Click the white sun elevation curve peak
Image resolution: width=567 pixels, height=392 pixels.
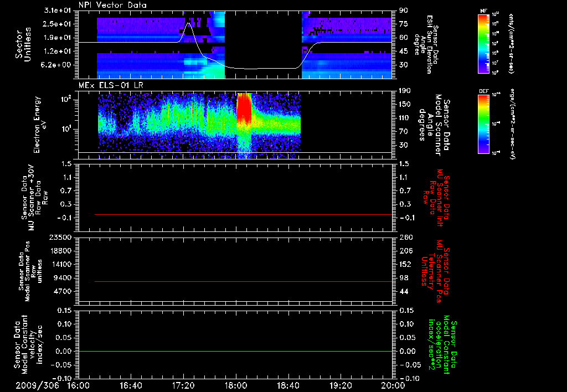pyautogui.click(x=188, y=23)
